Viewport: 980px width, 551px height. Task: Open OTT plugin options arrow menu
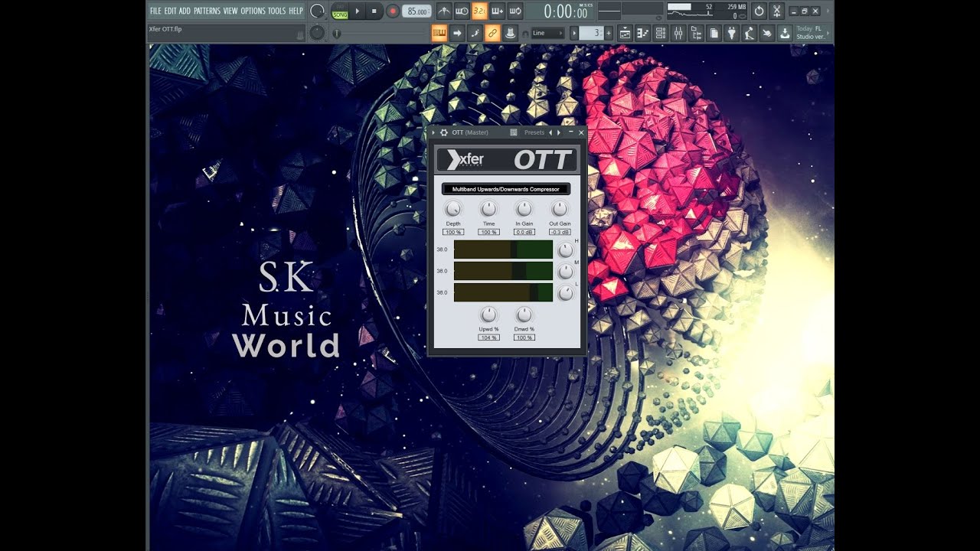(433, 132)
